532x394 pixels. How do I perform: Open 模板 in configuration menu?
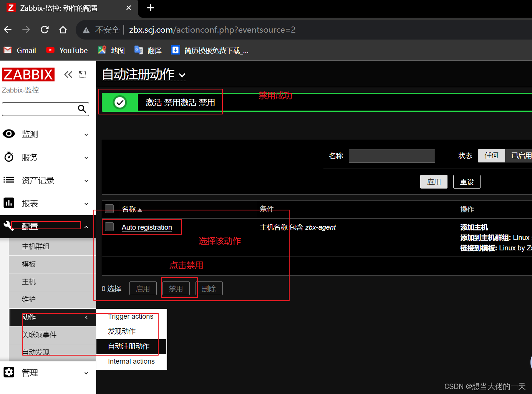point(52,264)
